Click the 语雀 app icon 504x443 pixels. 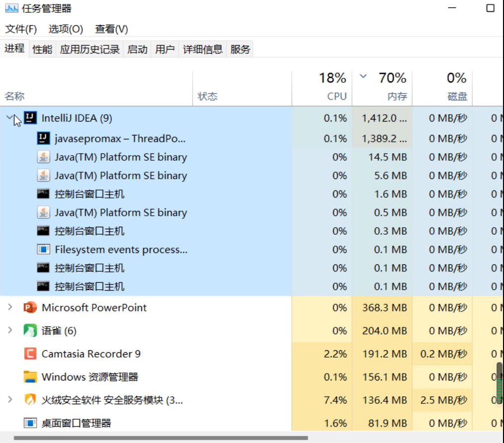[x=30, y=331]
